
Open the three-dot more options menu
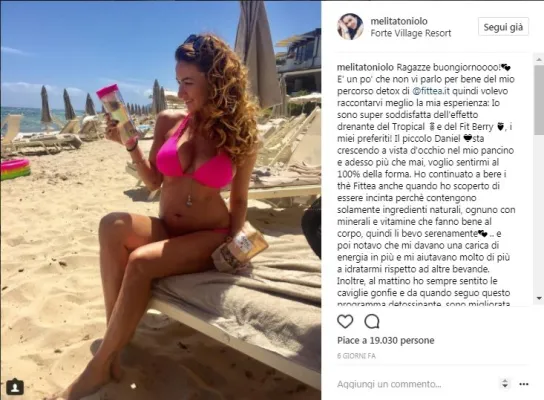524,384
